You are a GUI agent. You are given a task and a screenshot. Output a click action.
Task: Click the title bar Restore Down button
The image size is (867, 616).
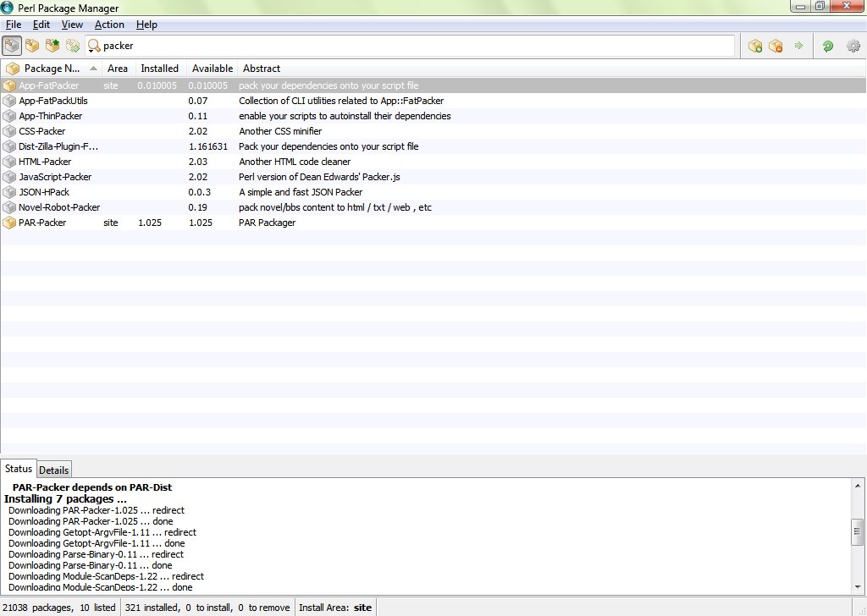tap(820, 6)
